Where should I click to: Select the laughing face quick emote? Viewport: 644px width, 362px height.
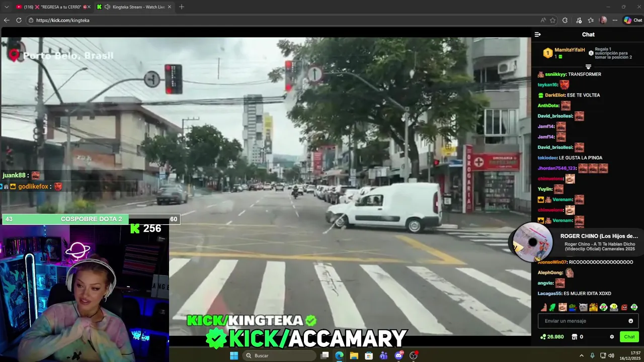click(x=562, y=307)
